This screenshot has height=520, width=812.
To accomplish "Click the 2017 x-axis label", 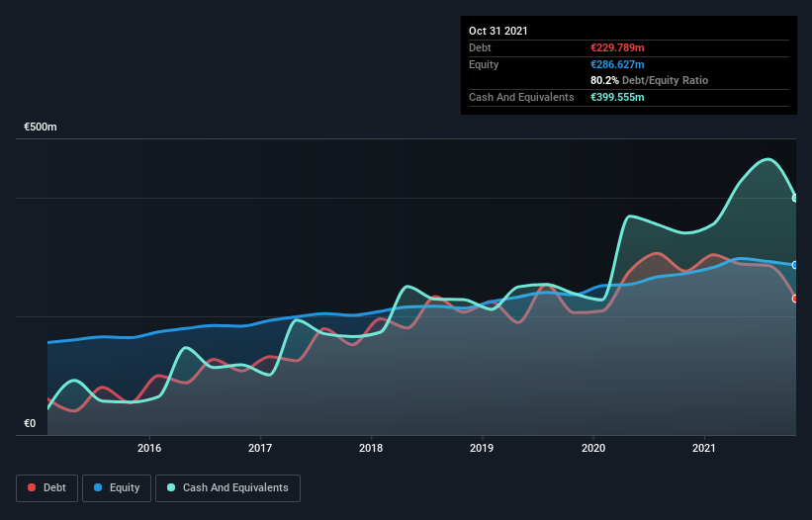I will click(x=260, y=448).
